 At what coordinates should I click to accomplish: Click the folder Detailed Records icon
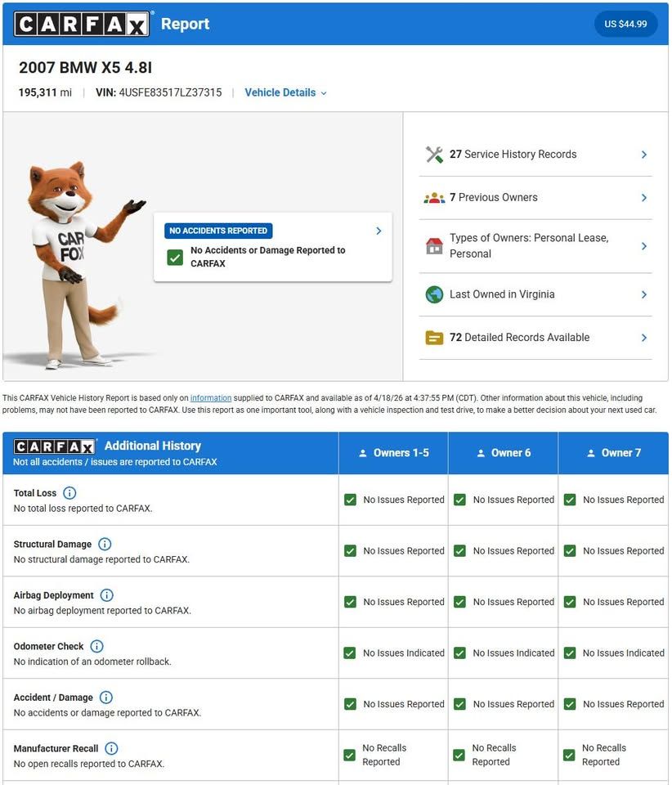434,338
